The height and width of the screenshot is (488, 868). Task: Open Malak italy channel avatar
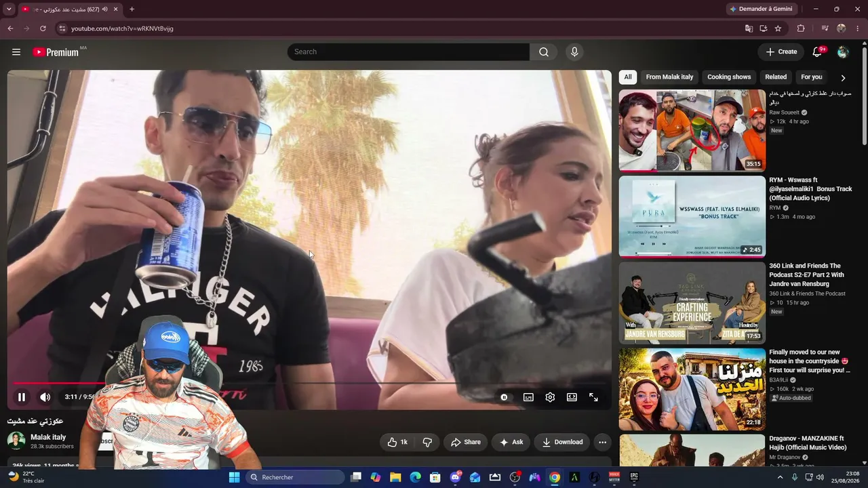(x=16, y=441)
